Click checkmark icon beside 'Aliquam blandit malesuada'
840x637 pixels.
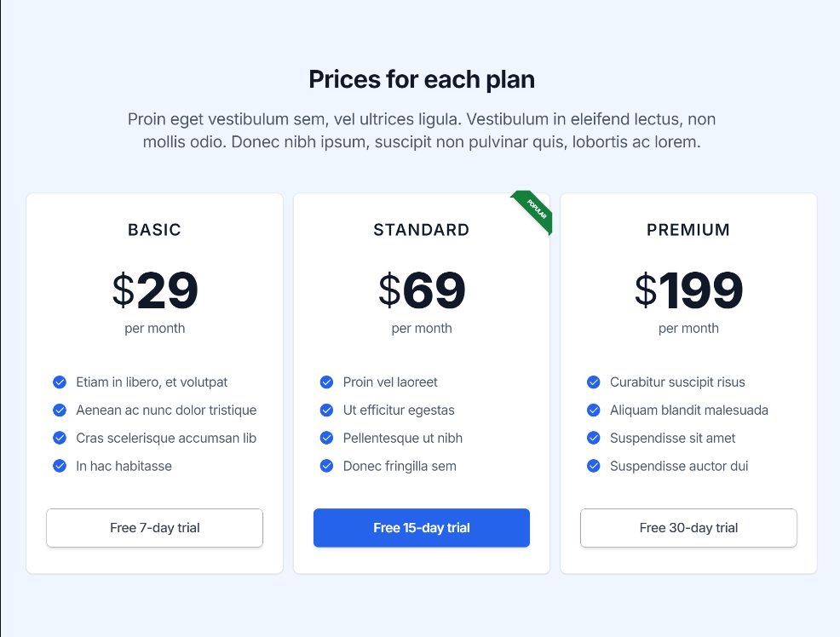(x=594, y=410)
